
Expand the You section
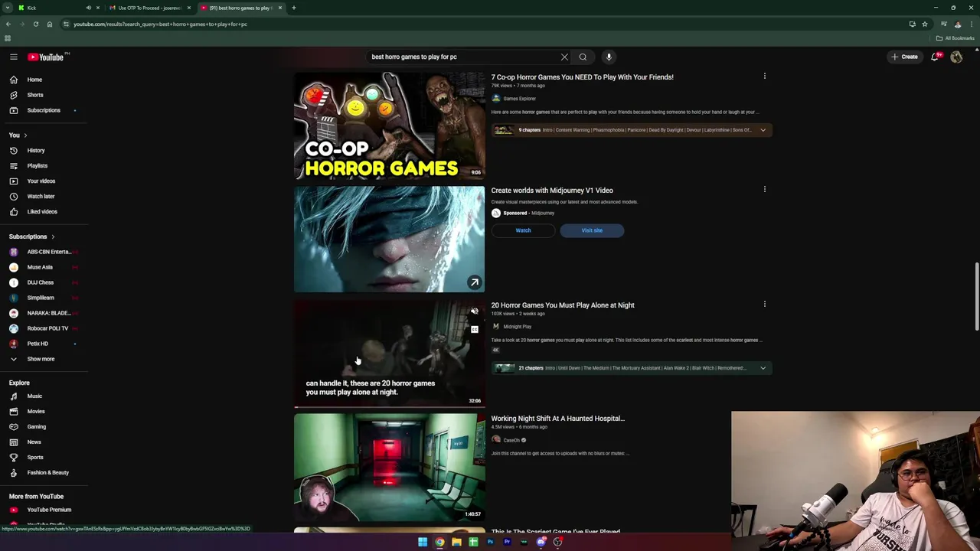[18, 135]
